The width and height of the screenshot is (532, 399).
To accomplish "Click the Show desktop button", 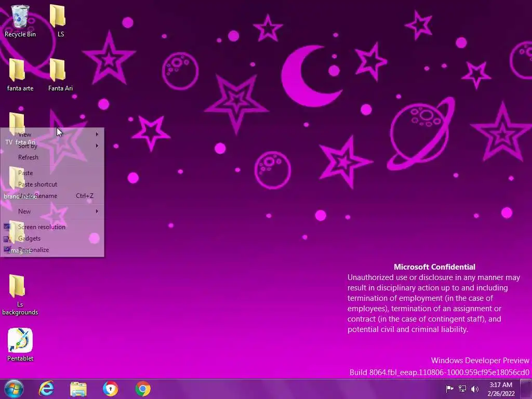I will pos(527,389).
